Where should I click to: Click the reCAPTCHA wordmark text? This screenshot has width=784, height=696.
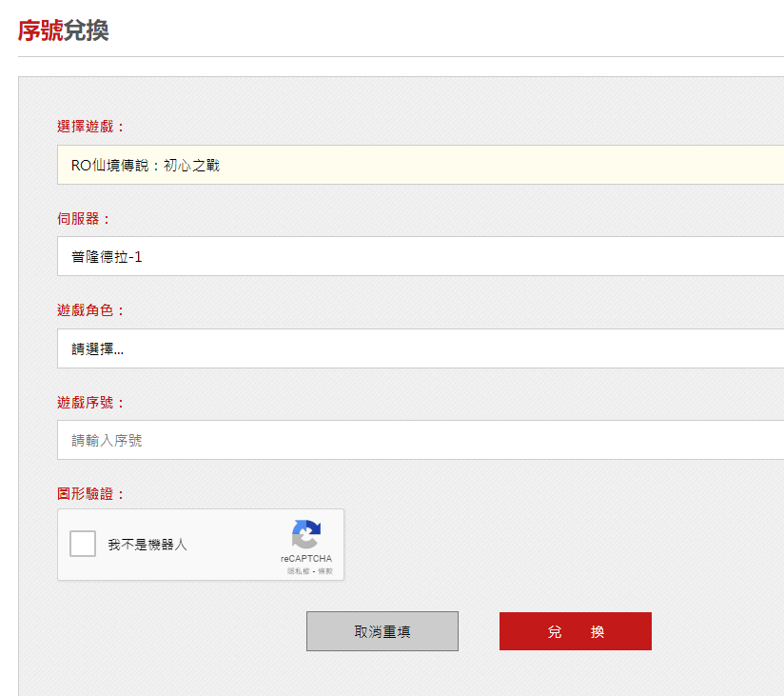pyautogui.click(x=305, y=559)
